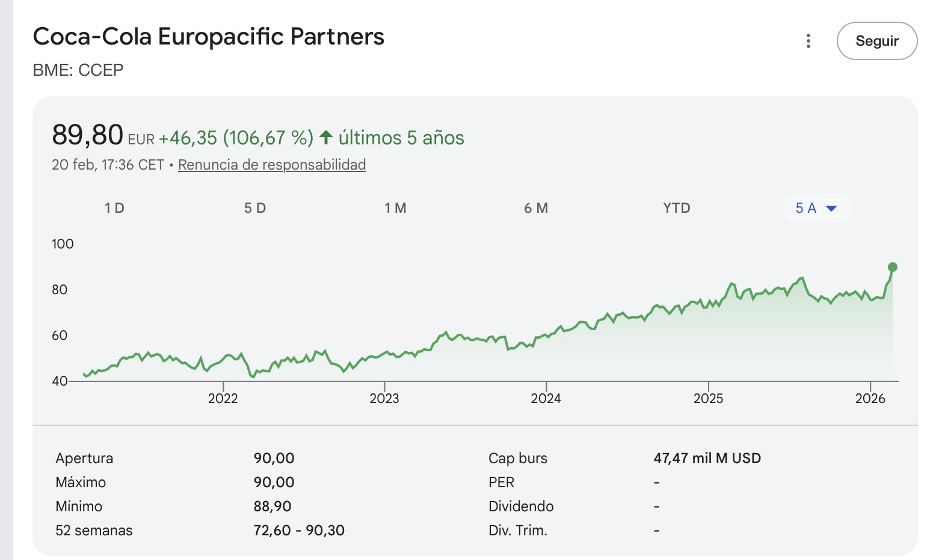
Task: Click the 89,80 current price
Action: pyautogui.click(x=88, y=134)
